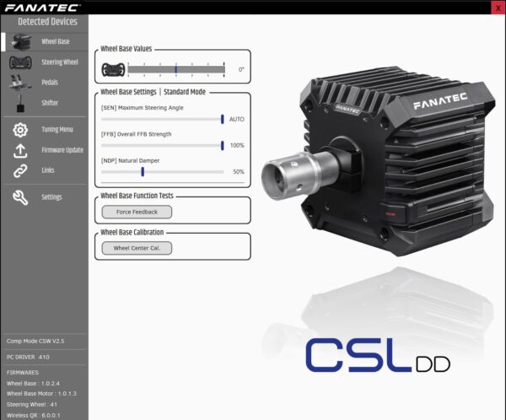
Task: Go to the Shifter menu label
Action: 50,103
